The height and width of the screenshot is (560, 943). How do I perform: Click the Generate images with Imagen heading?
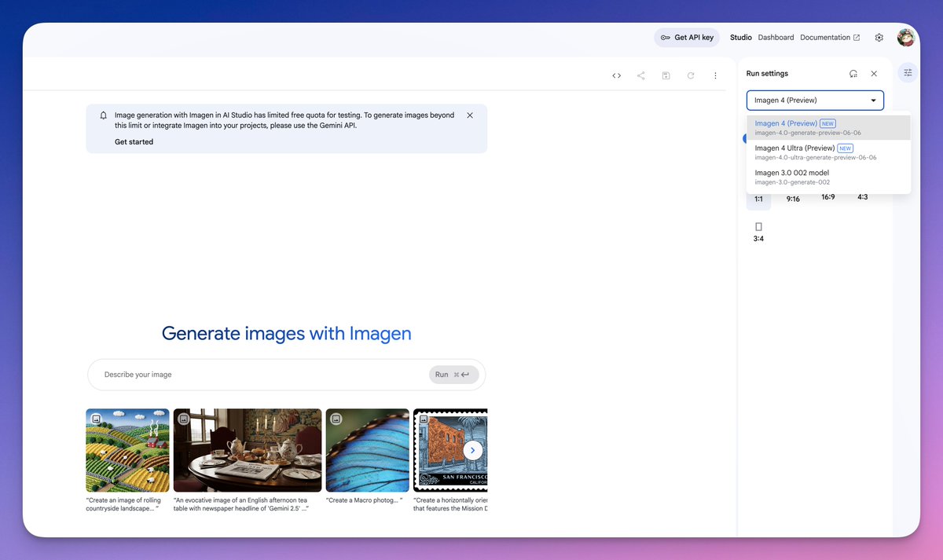(x=287, y=334)
